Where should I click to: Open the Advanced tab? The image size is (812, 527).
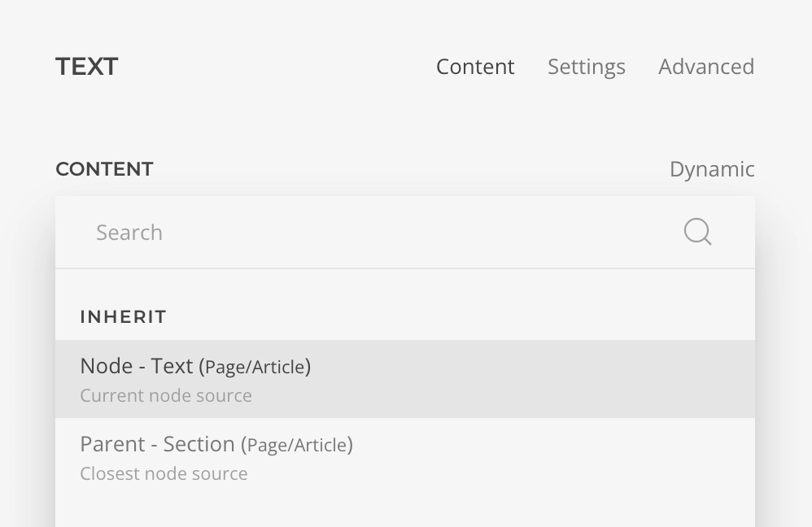coord(705,67)
